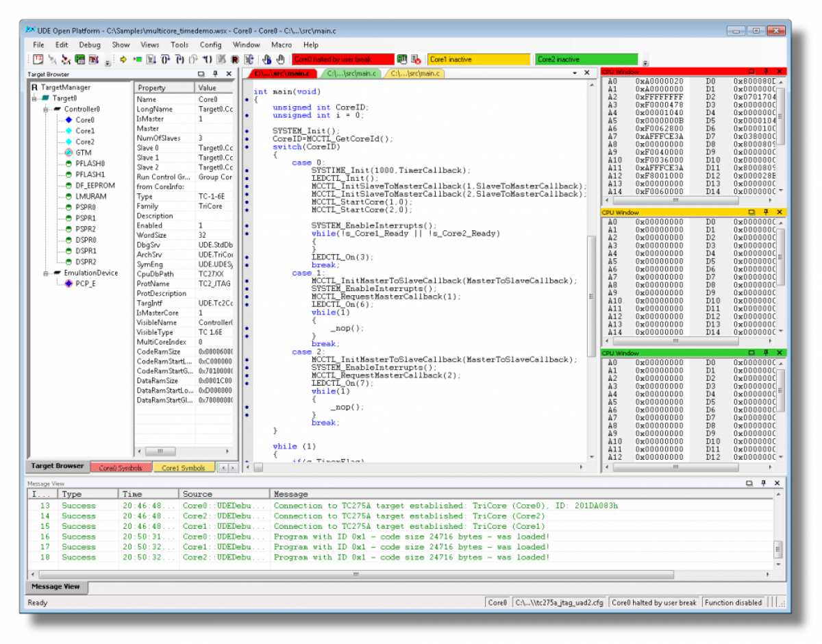This screenshot has height=644, width=822.
Task: Select the green Core2 inactive status bar
Action: click(x=586, y=59)
